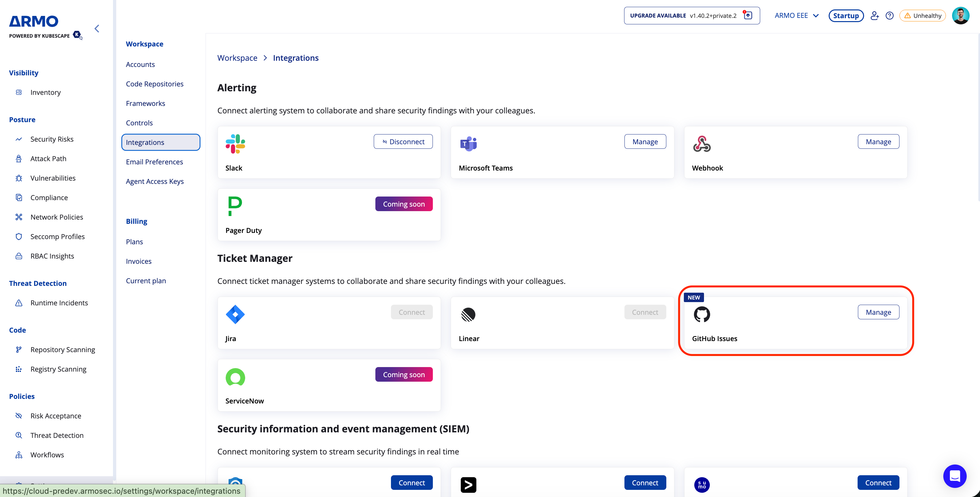980x497 pixels.
Task: Open RBAC Insights
Action: point(52,256)
